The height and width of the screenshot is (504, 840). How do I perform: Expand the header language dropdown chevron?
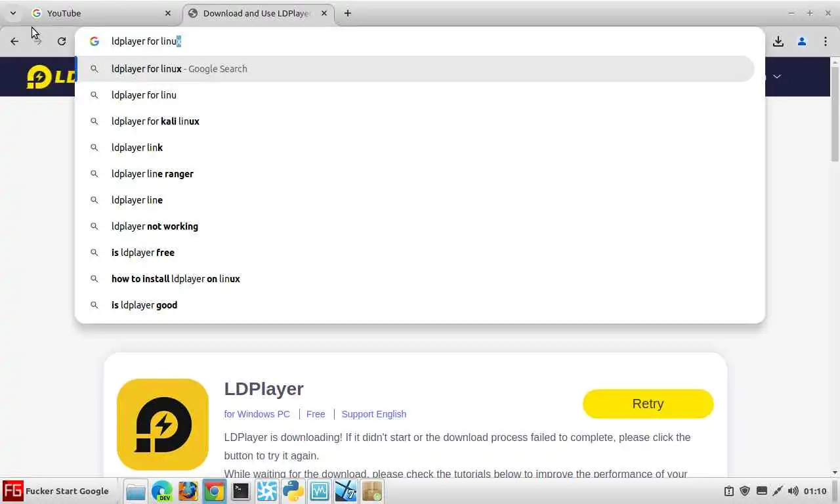777,77
